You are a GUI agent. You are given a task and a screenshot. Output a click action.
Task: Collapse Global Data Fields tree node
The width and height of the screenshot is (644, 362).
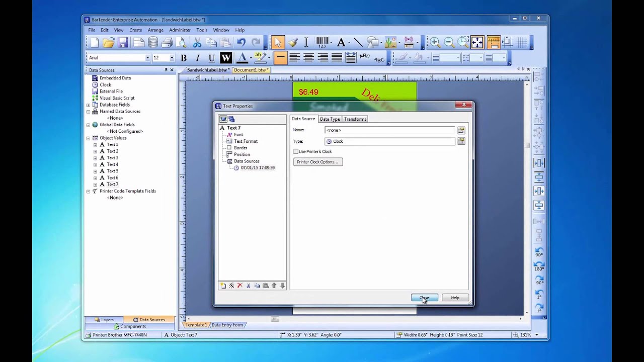point(89,124)
